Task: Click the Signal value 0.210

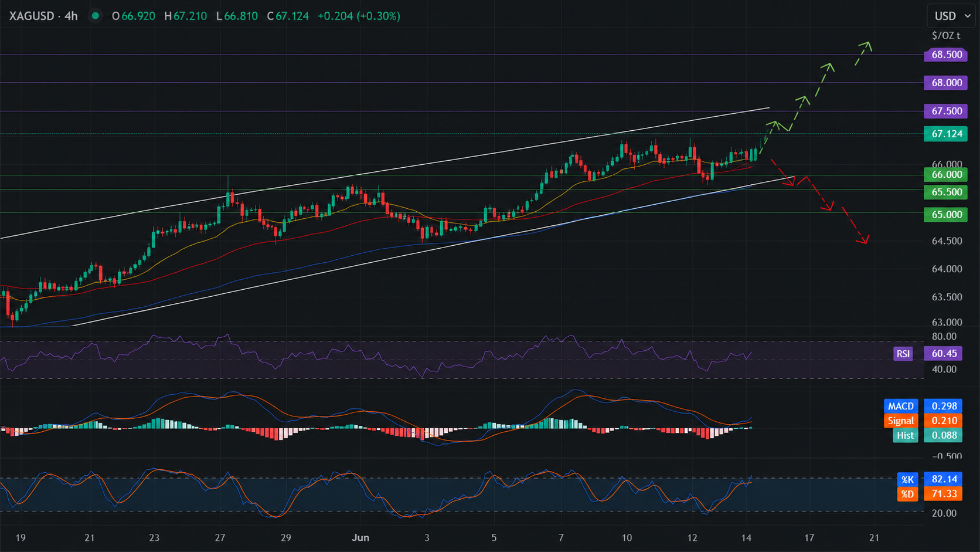Action: 944,421
